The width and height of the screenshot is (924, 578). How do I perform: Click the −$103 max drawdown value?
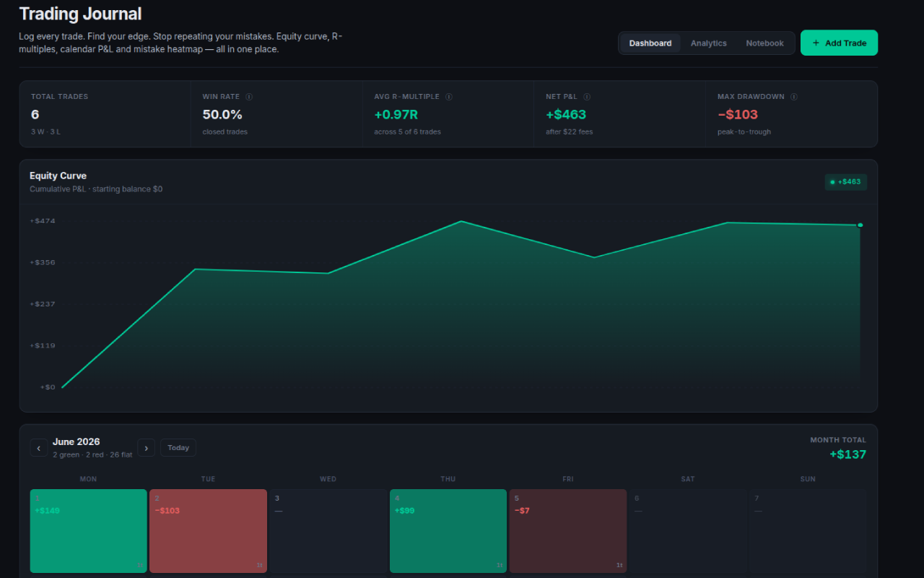tap(738, 114)
